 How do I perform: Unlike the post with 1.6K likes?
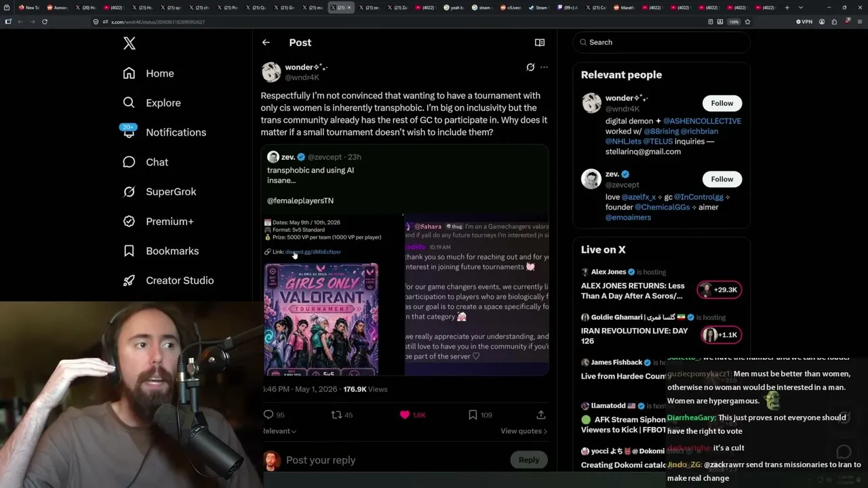pyautogui.click(x=405, y=415)
